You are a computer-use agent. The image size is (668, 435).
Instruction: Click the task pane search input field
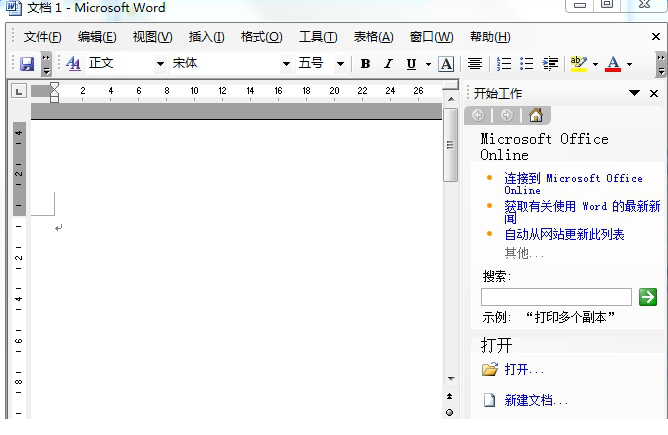click(556, 297)
